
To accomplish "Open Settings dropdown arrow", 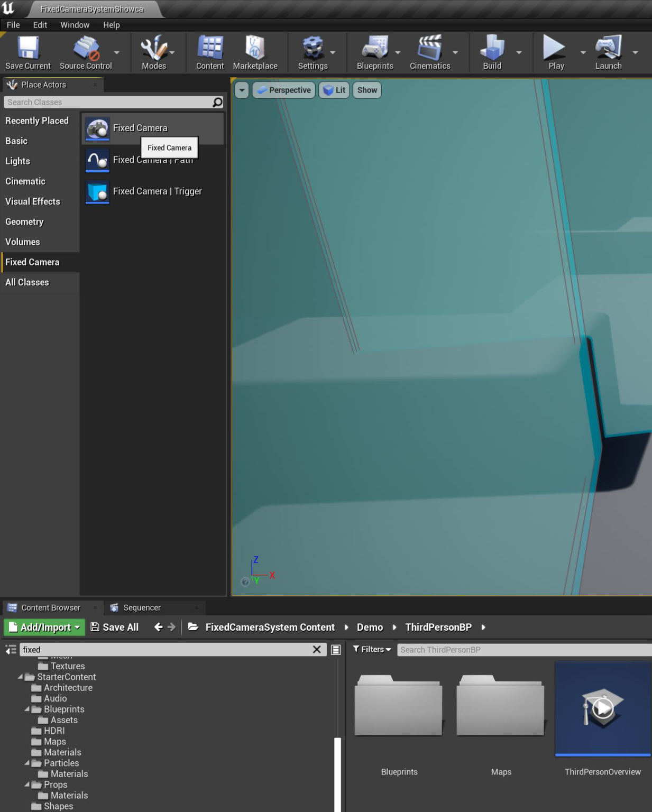I will (x=333, y=52).
